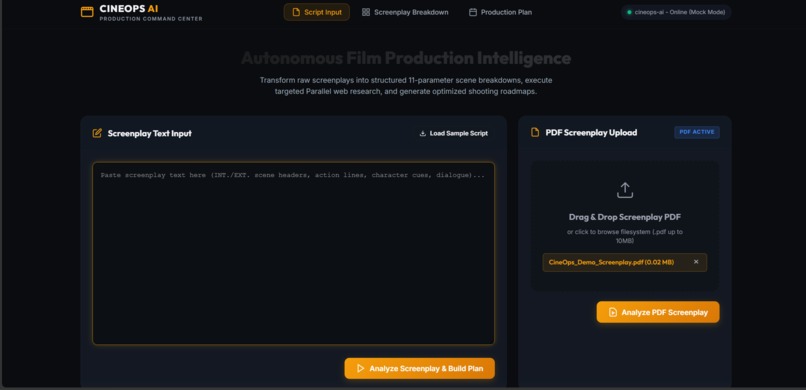Screen dimensions: 806x390
Task: Focus the screenplay text input area
Action: pyautogui.click(x=294, y=253)
